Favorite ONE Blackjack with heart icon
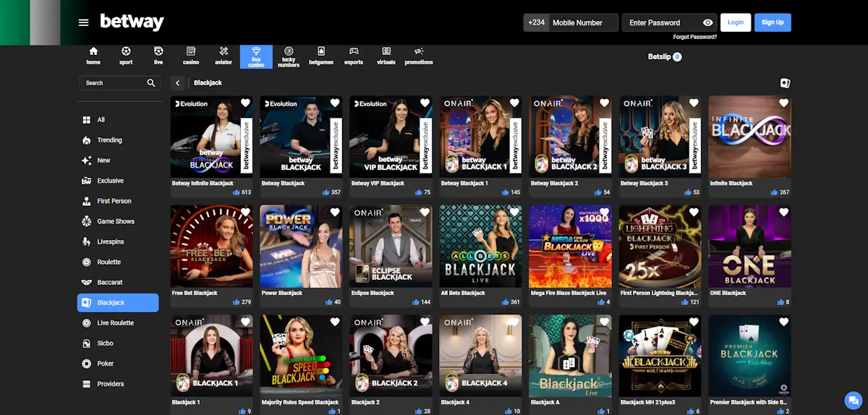Viewport: 868px width, 415px height. pos(783,213)
